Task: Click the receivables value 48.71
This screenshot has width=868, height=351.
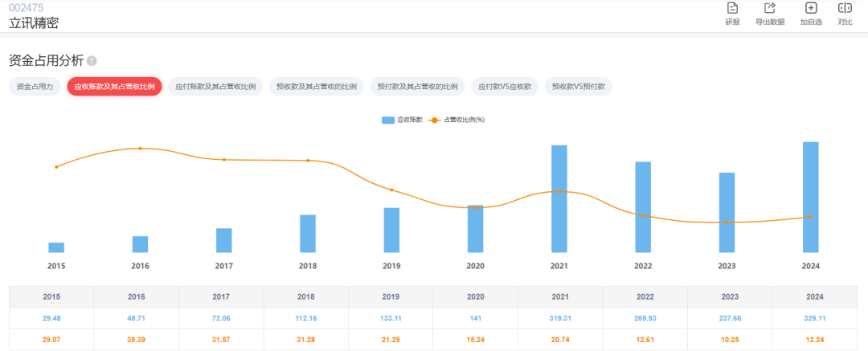Action: coord(136,318)
